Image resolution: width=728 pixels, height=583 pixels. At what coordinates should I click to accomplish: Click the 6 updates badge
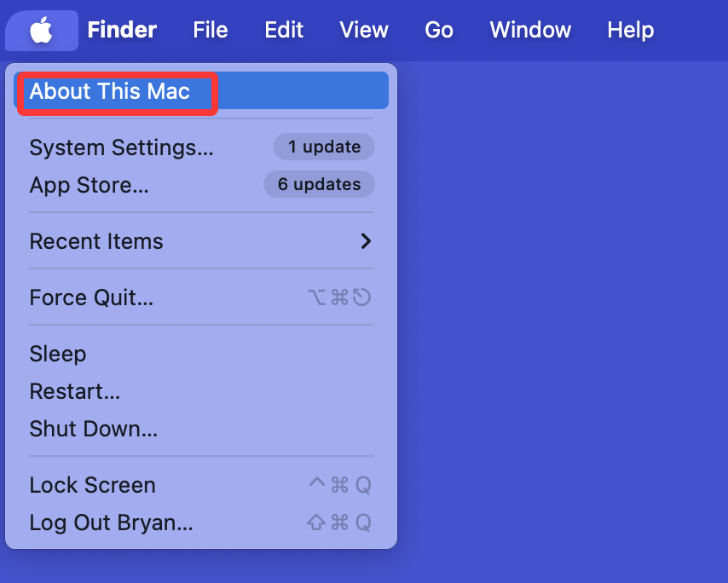coord(319,184)
